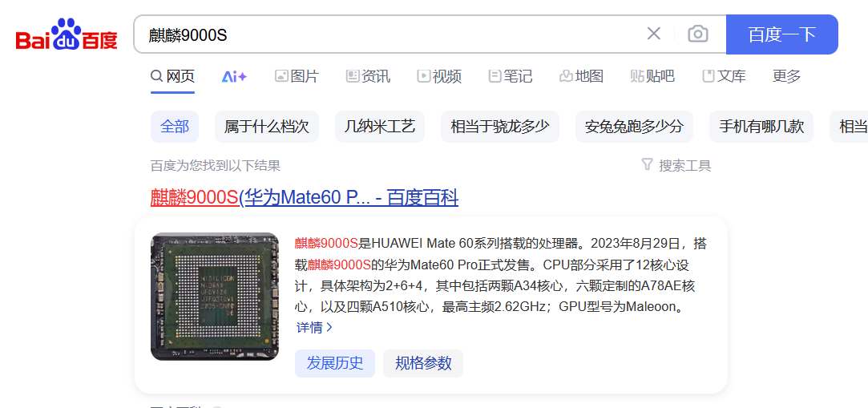This screenshot has width=868, height=408.
Task: Click the 发展历史 button
Action: tap(335, 363)
